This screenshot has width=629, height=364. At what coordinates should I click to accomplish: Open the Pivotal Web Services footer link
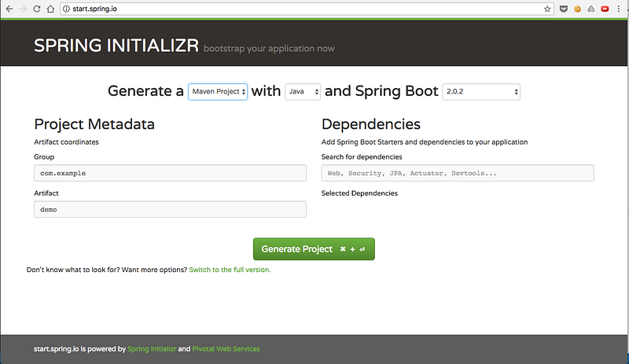[226, 349]
